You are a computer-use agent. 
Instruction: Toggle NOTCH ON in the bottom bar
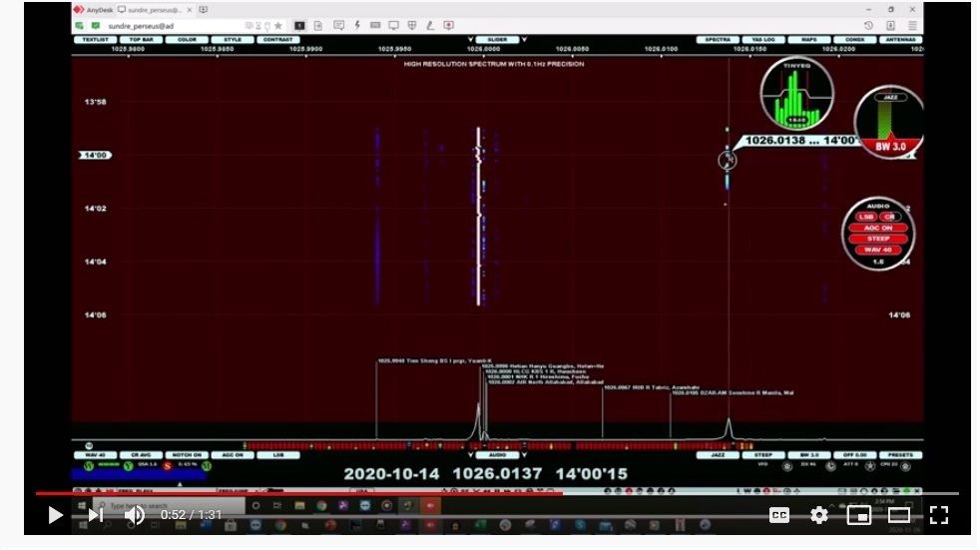(x=187, y=455)
